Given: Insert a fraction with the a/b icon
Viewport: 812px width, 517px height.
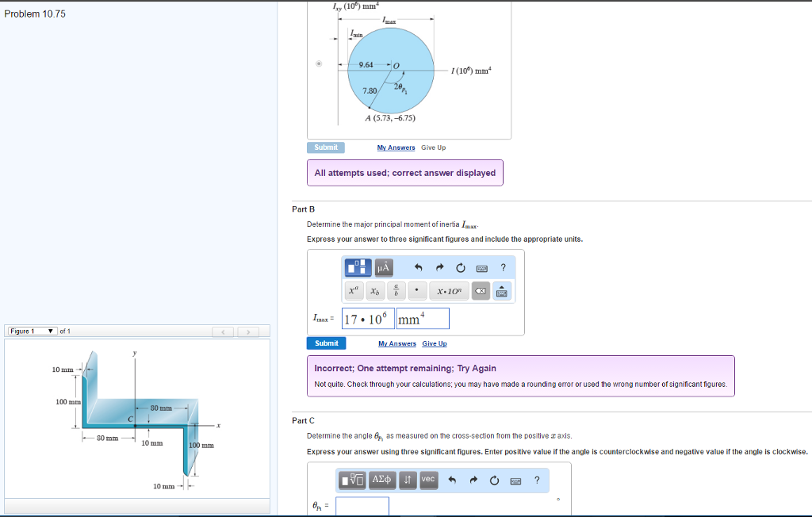Looking at the screenshot, I should [x=396, y=290].
